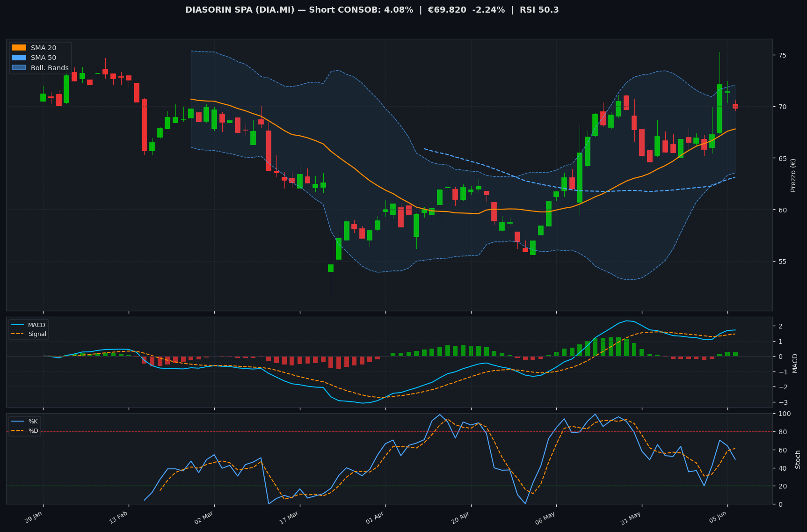Select the SMA 50 legend label
807x532 pixels.
44,58
